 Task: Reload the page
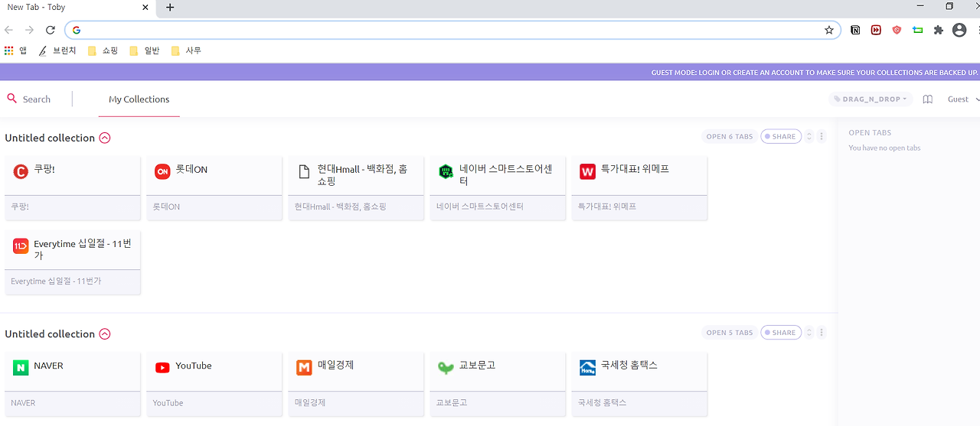point(51,30)
